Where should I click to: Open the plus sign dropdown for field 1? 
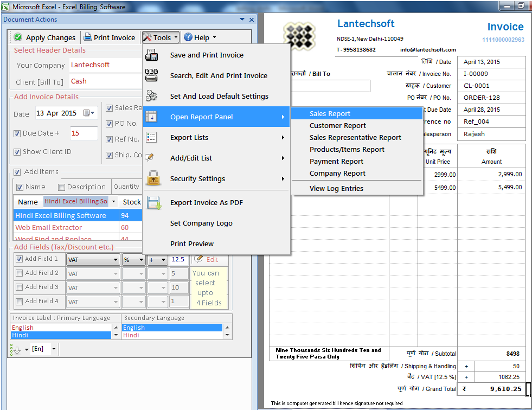(164, 260)
